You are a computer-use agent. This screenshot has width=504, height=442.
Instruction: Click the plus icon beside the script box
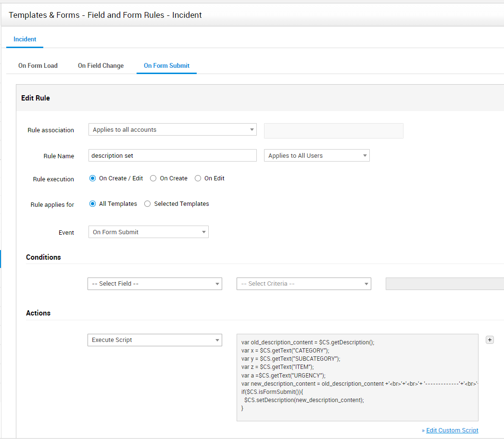tap(490, 340)
